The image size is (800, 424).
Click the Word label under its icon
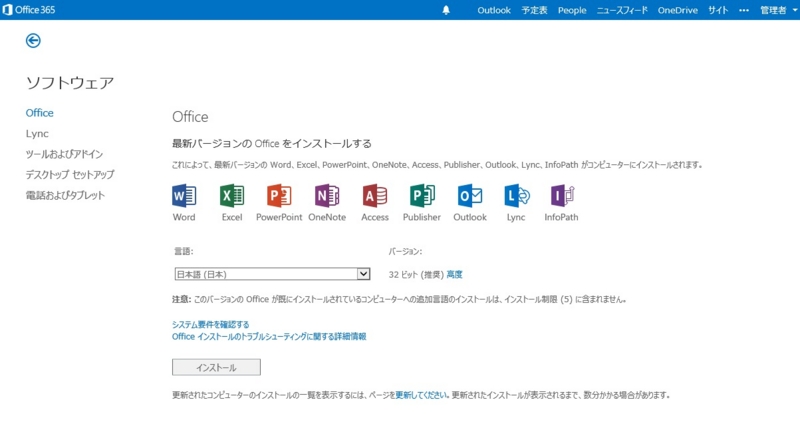tap(184, 217)
